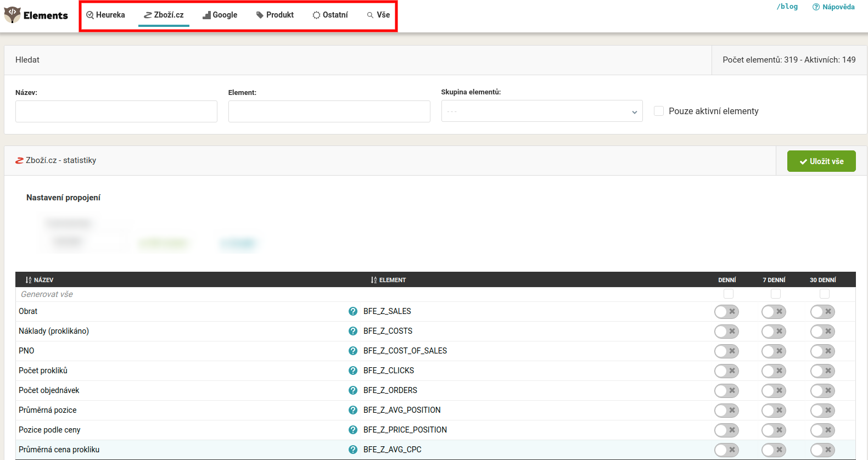This screenshot has width=868, height=460.
Task: Toggle 7 DENNÍ switch for Počet prokliků
Action: click(x=774, y=371)
